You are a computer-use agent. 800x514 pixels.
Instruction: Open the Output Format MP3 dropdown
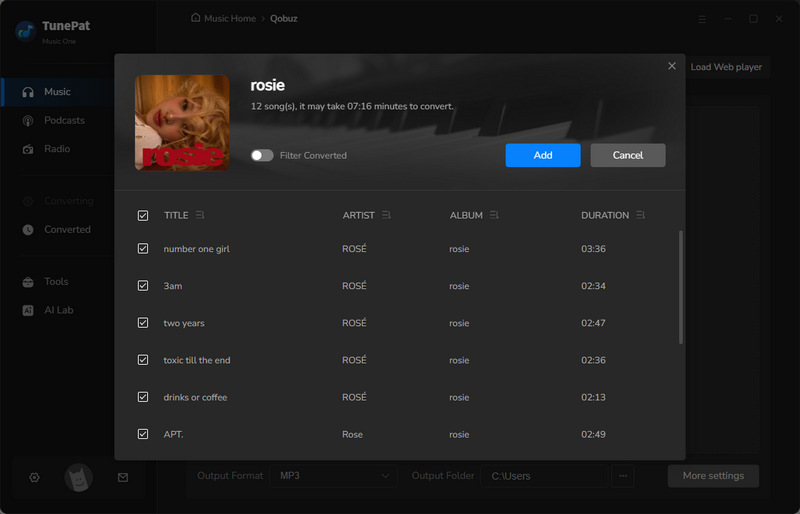tap(334, 476)
